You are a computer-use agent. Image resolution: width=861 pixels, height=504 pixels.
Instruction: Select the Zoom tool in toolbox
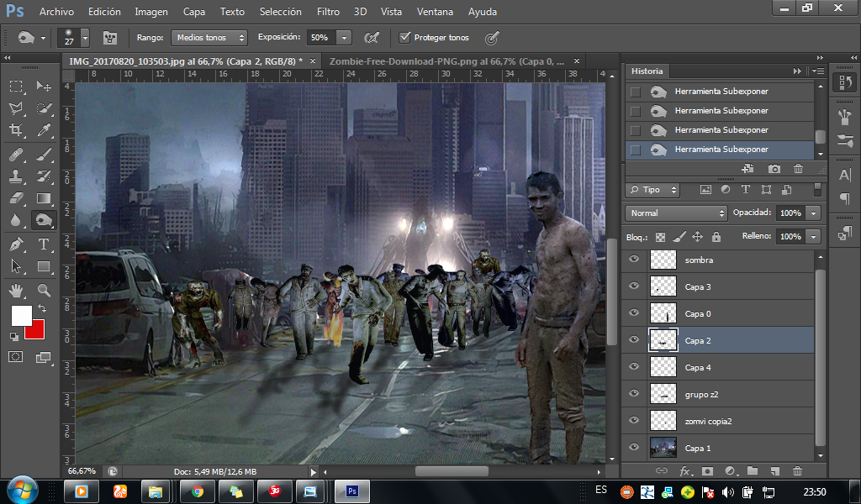tap(44, 291)
